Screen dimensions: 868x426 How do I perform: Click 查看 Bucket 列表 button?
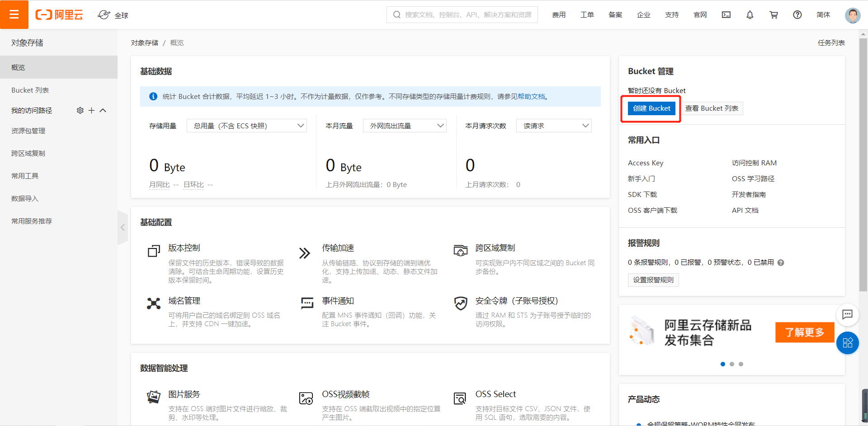pos(712,108)
